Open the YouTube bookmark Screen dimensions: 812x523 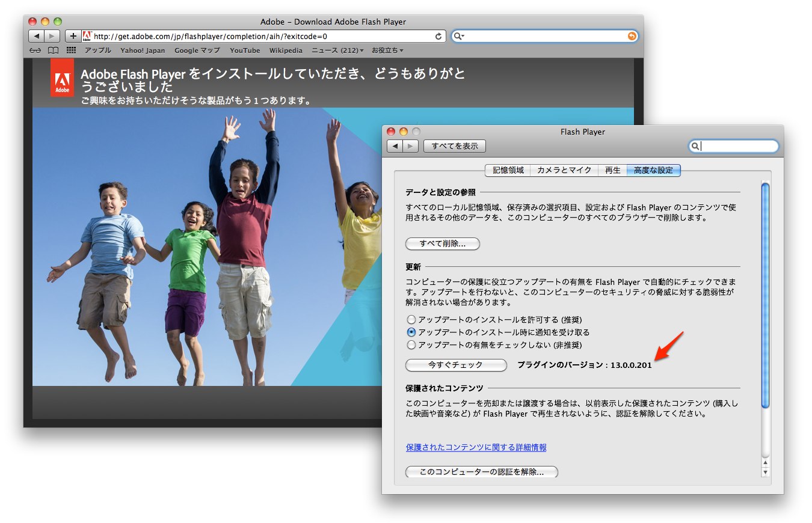[x=245, y=50]
